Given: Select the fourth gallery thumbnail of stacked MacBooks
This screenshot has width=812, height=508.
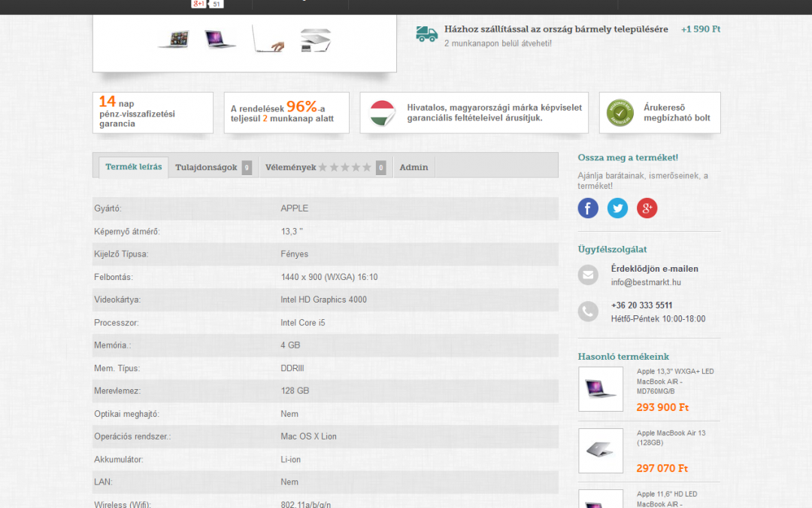Looking at the screenshot, I should pyautogui.click(x=315, y=40).
